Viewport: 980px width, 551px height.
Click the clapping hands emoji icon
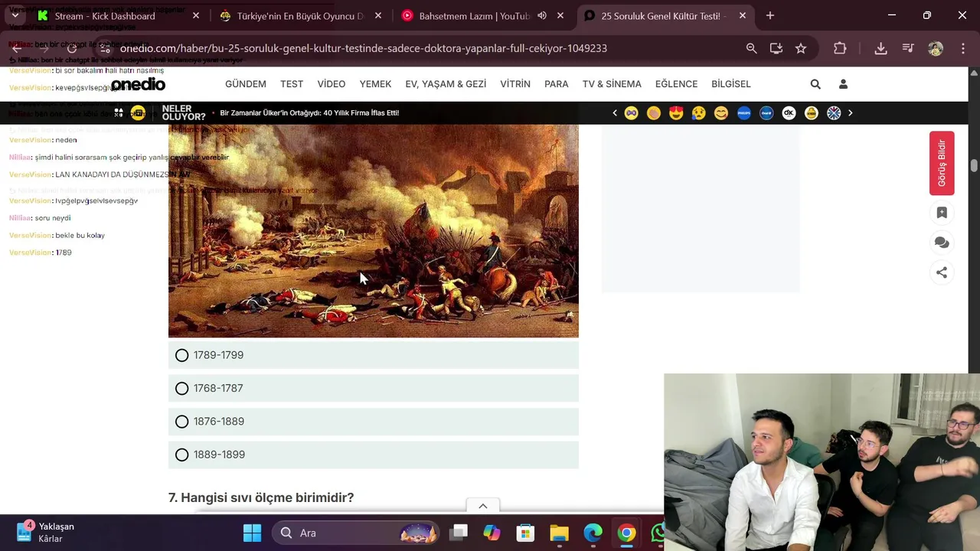click(654, 113)
